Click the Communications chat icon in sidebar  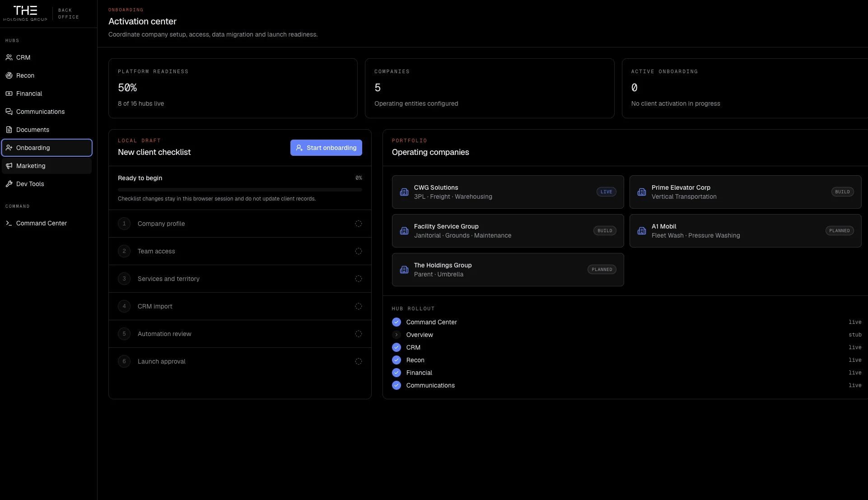[9, 112]
